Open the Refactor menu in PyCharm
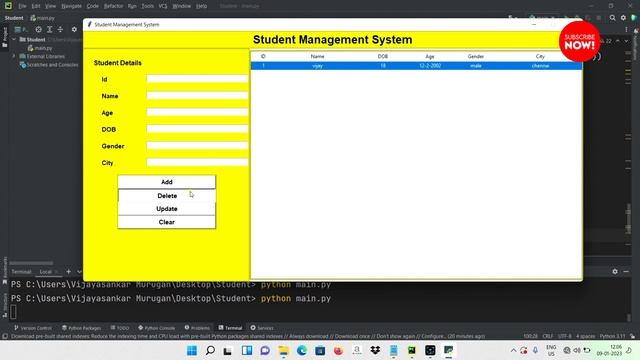This screenshot has height=360, width=640. (113, 6)
